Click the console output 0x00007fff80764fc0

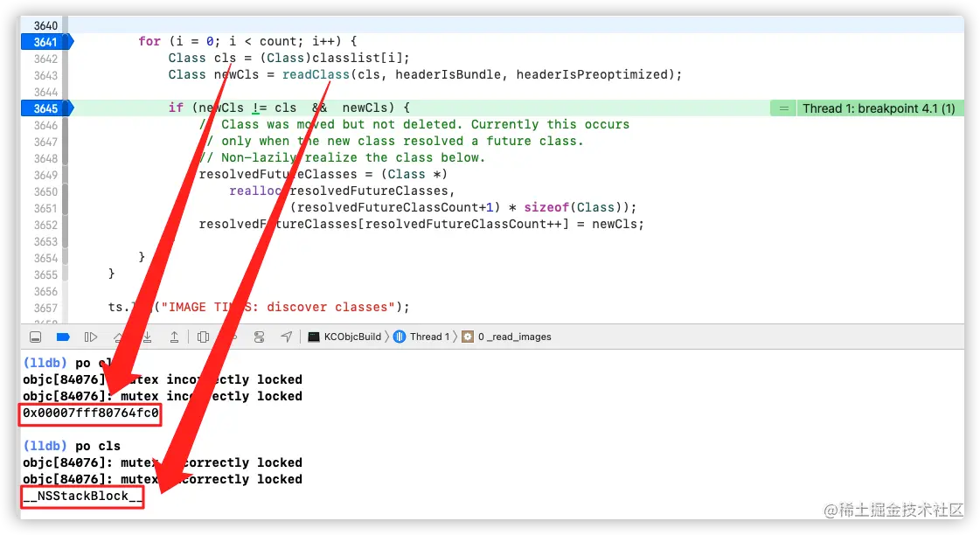click(x=91, y=413)
